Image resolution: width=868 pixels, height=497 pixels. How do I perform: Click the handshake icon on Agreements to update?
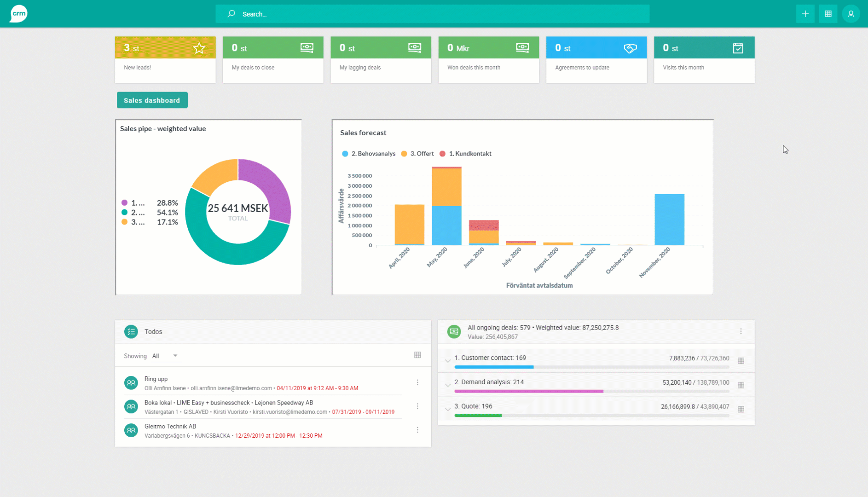click(x=630, y=47)
